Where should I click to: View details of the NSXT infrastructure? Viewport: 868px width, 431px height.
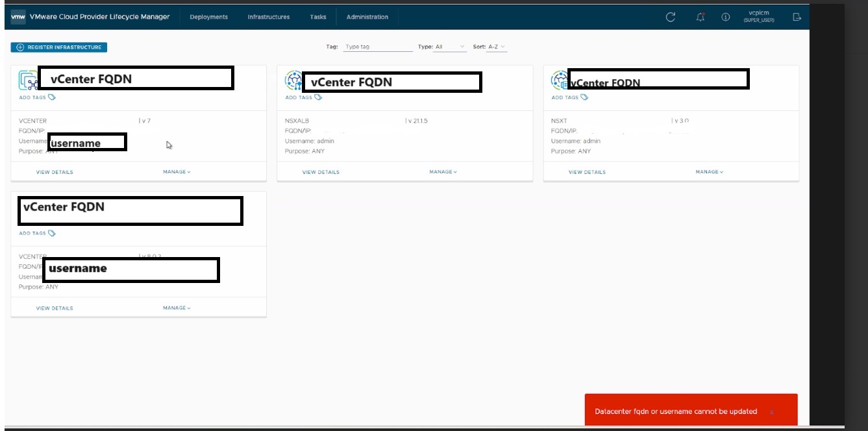click(587, 172)
